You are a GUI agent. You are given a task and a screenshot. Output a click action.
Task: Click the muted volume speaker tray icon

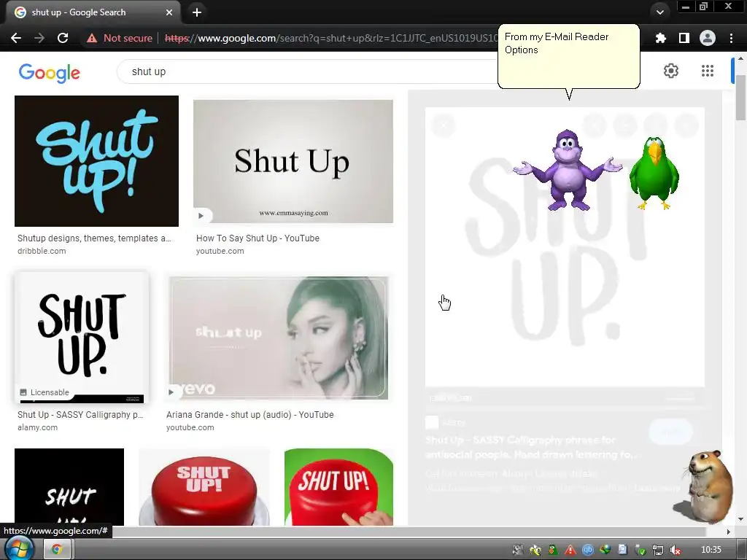675,550
